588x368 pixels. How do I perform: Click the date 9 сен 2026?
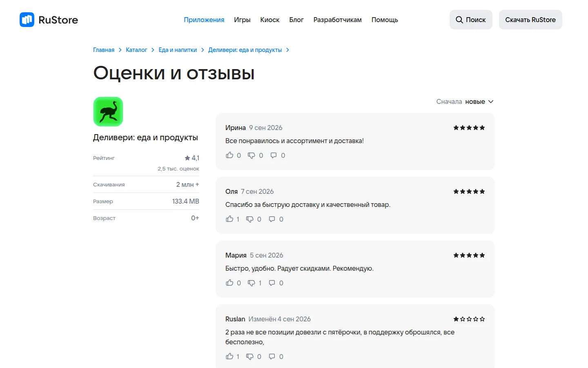tap(266, 128)
